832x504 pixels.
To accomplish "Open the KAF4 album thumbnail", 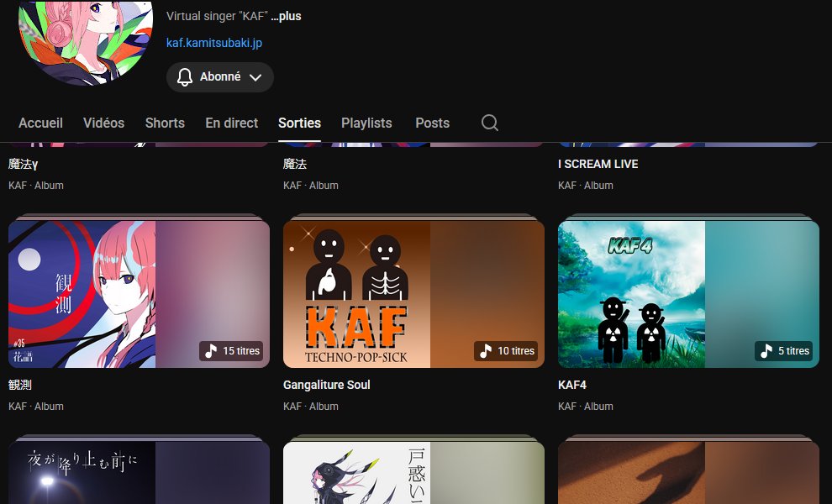I will 689,294.
